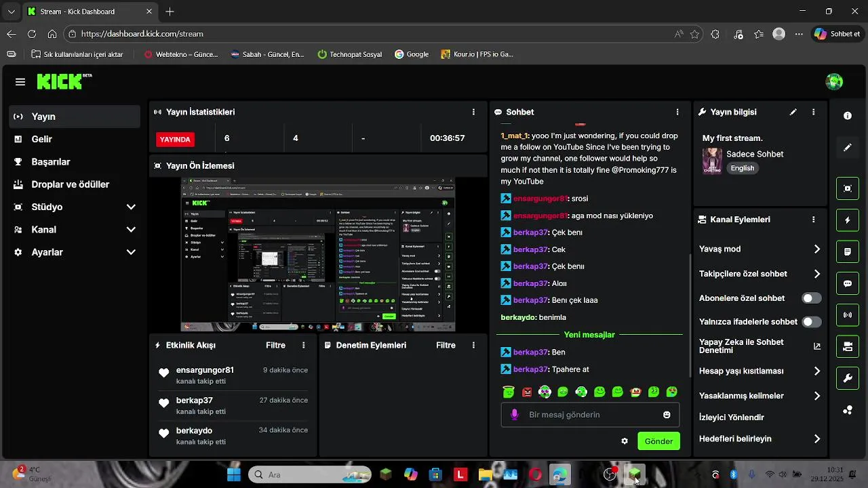Open Filtre in Denetim Eylemleri panel
868x488 pixels.
pos(446,345)
